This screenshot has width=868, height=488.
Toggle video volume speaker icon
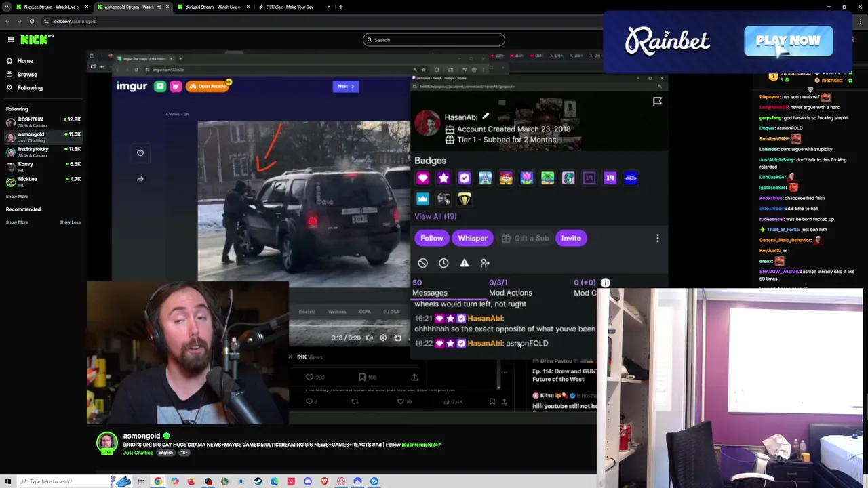pyautogui.click(x=369, y=338)
